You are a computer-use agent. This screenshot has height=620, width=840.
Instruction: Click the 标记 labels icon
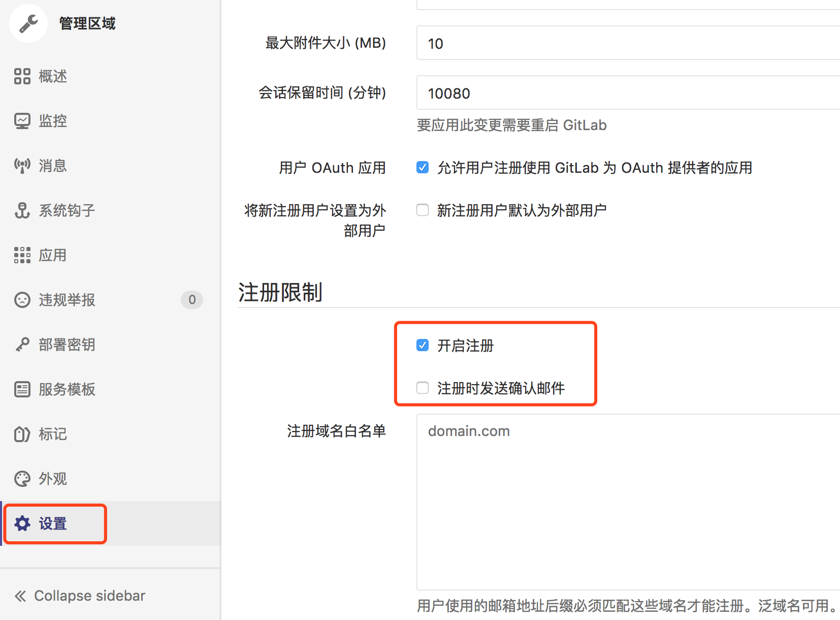pyautogui.click(x=22, y=434)
